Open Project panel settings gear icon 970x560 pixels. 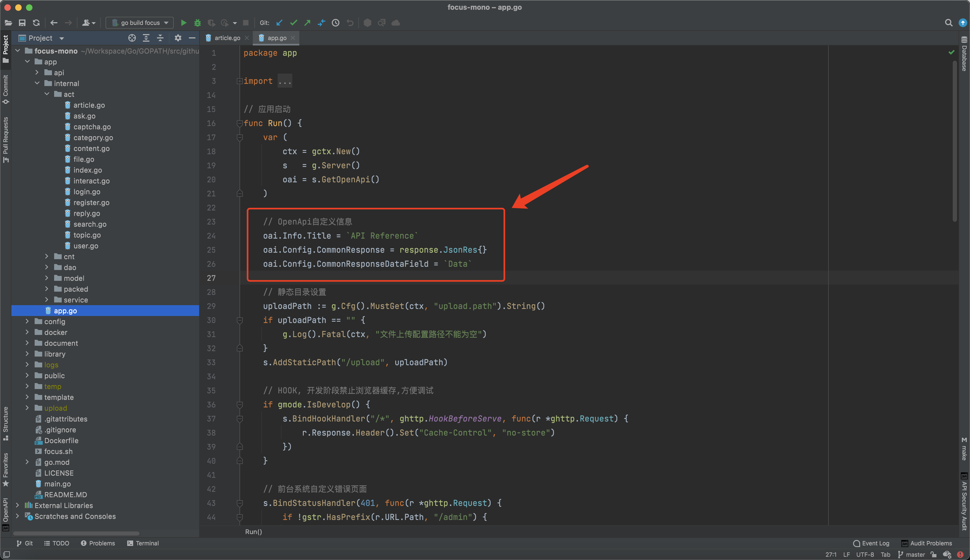178,38
